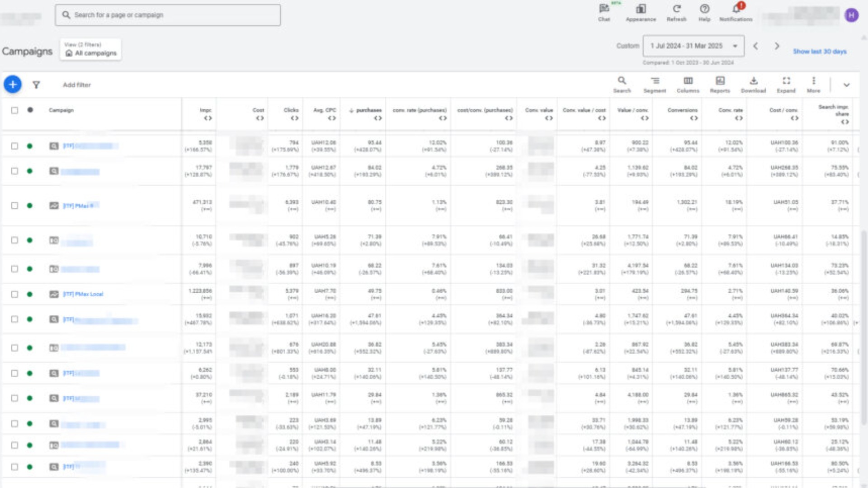868x488 pixels.
Task: Click the status dot column header
Action: pyautogui.click(x=30, y=110)
